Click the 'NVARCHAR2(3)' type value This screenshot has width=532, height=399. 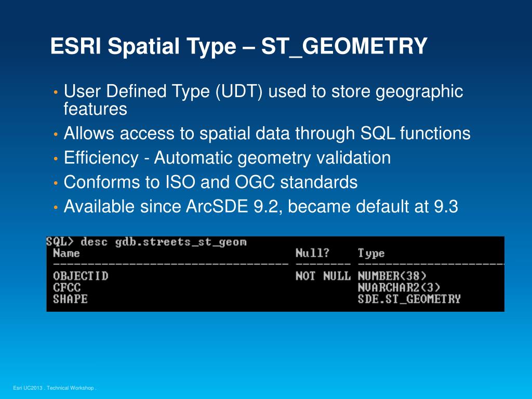398,287
